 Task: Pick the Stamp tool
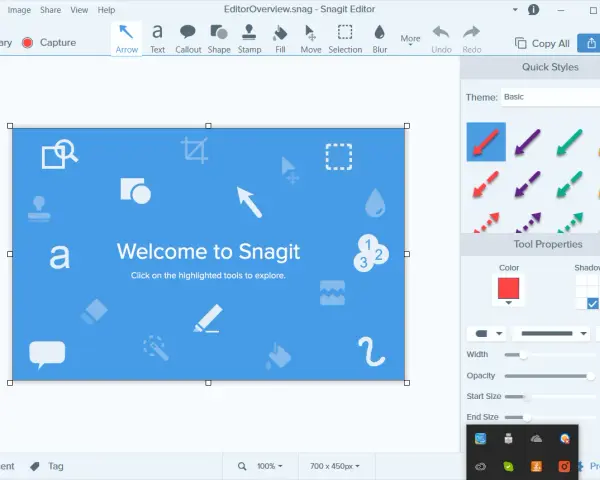[x=249, y=39]
